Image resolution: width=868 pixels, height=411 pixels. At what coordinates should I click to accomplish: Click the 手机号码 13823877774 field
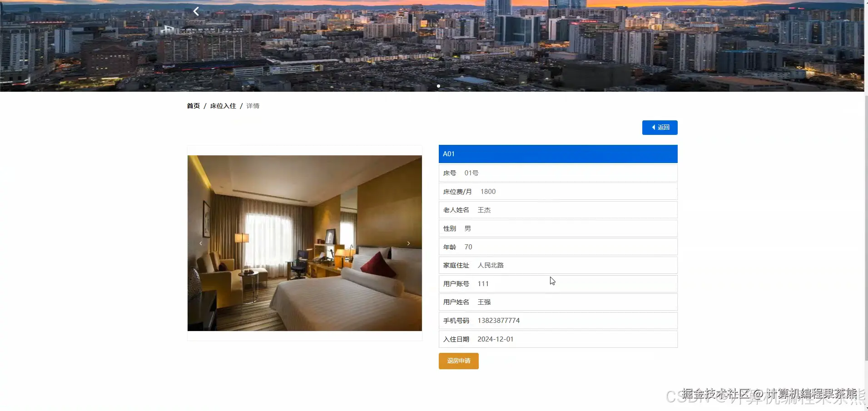point(558,321)
